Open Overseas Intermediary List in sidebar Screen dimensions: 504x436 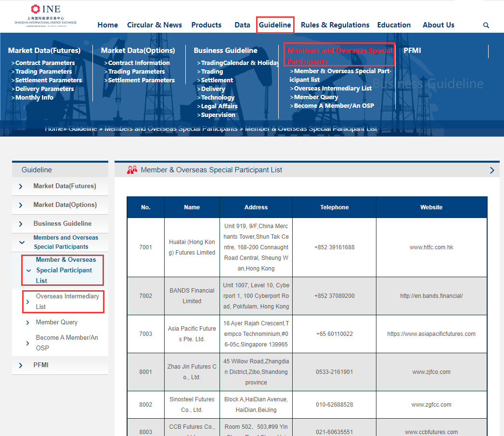(x=67, y=301)
